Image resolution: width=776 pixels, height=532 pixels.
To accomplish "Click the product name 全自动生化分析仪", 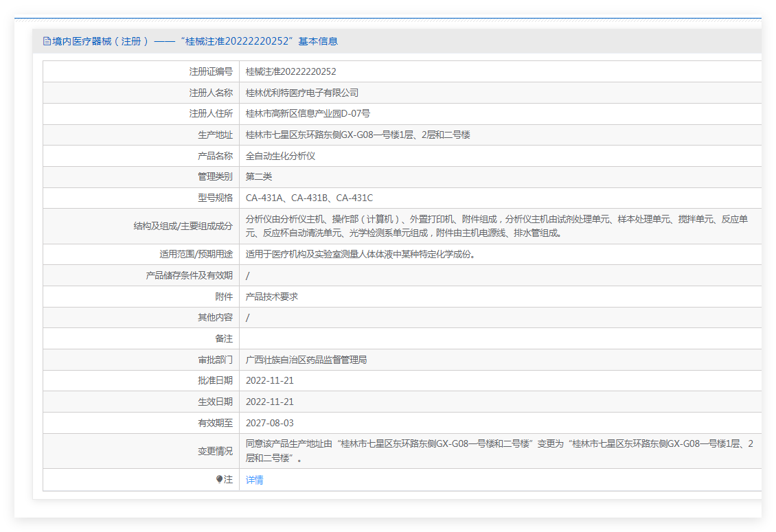I will click(280, 157).
